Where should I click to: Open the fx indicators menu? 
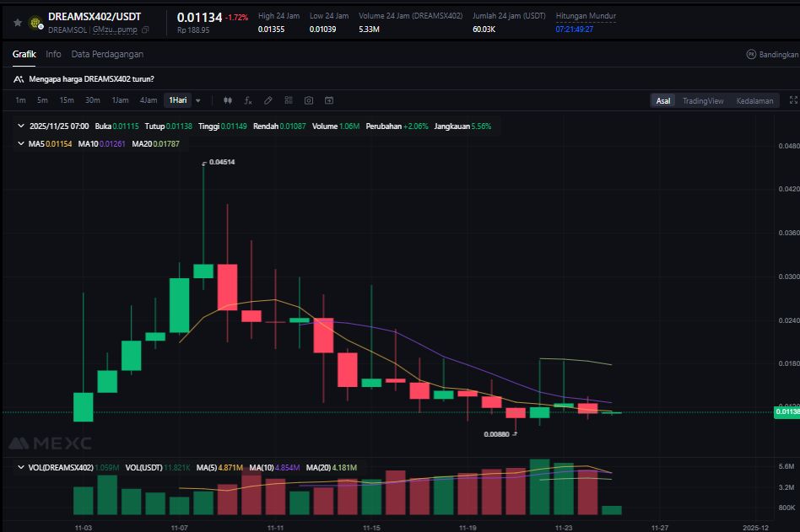[x=248, y=100]
